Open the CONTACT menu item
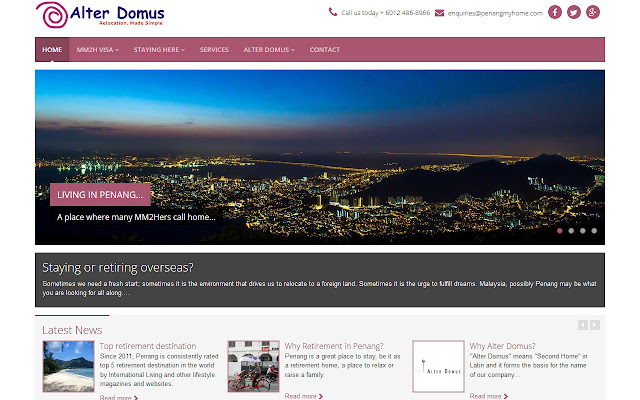The image size is (640, 400). (x=324, y=50)
